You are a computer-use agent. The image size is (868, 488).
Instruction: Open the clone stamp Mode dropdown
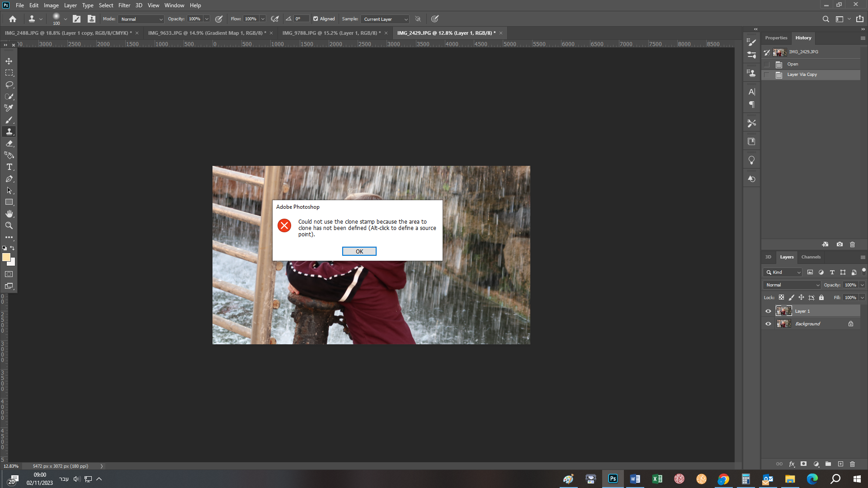[141, 19]
